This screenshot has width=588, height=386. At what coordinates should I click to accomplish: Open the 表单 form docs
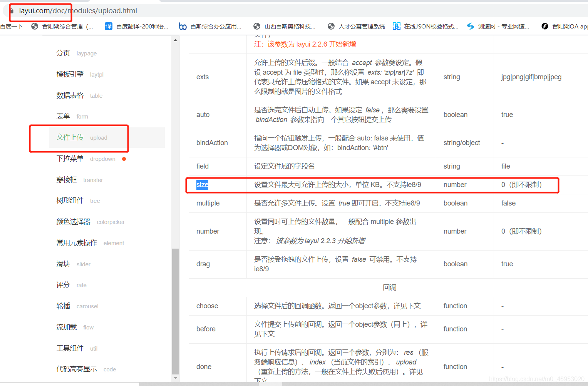coord(63,116)
